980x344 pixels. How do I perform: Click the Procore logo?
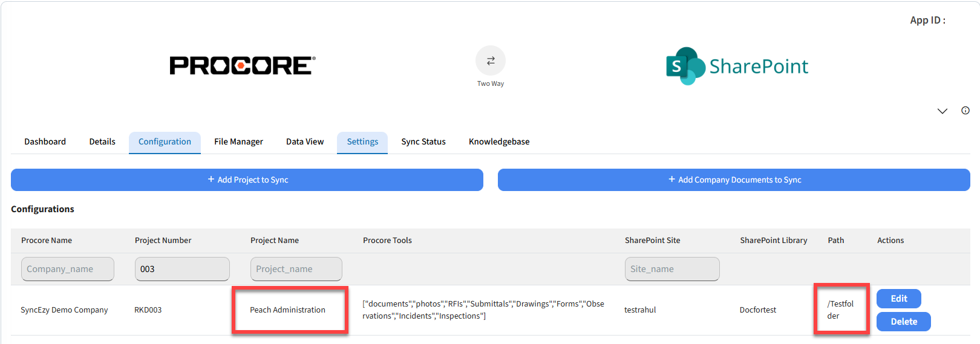pyautogui.click(x=242, y=65)
